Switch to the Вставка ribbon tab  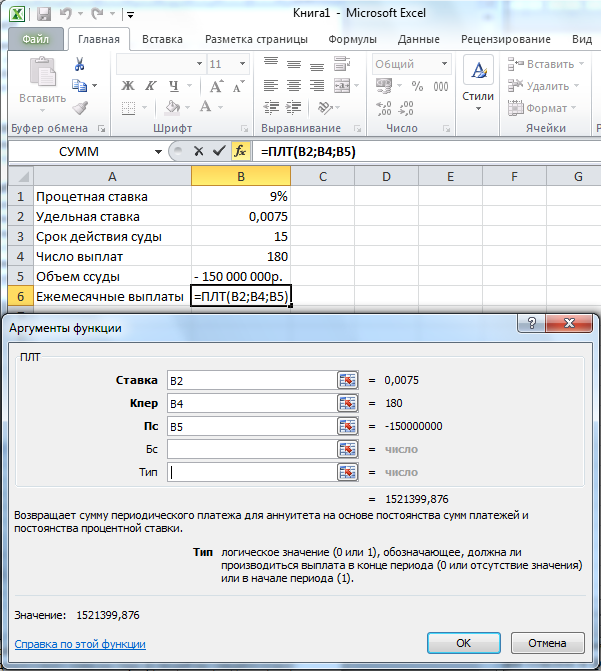[162, 39]
